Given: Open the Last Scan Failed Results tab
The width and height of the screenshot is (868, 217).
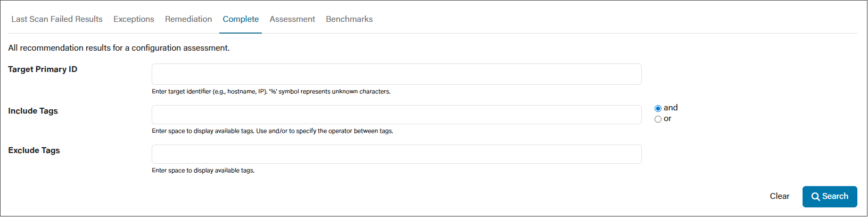Looking at the screenshot, I should coord(57,19).
